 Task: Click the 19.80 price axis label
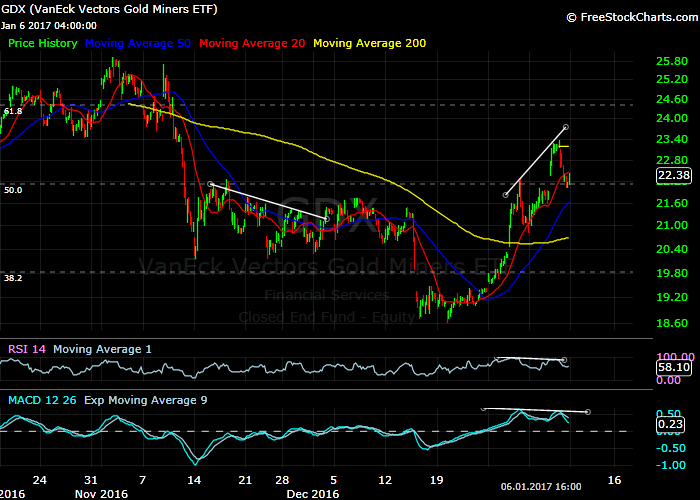point(672,273)
